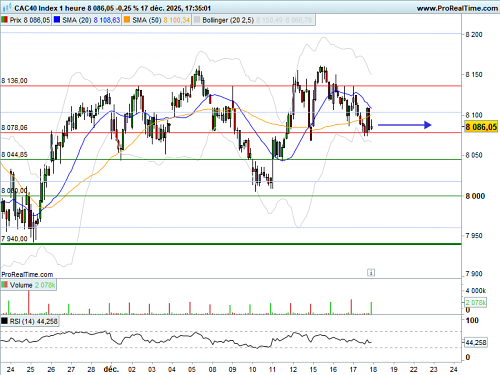Image resolution: width=500 pixels, height=375 pixels.
Task: Click the 8 200 price axis label
Action: tap(474, 35)
